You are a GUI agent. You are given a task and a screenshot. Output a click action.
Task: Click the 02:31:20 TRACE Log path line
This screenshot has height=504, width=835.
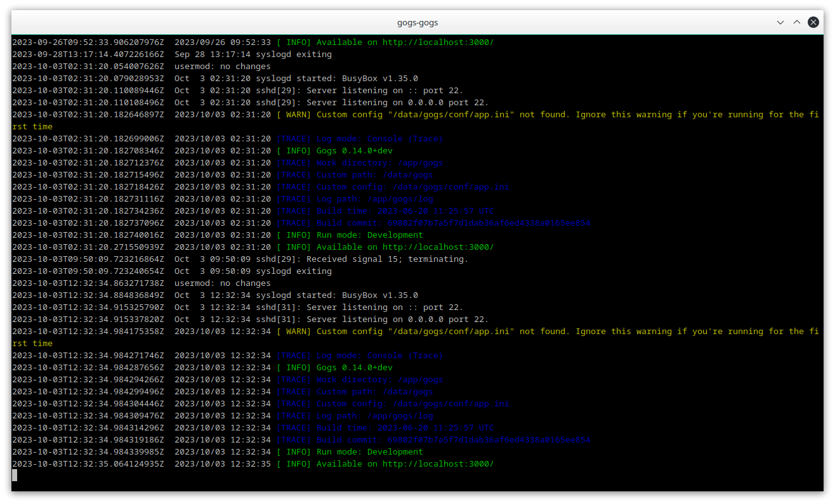click(223, 199)
